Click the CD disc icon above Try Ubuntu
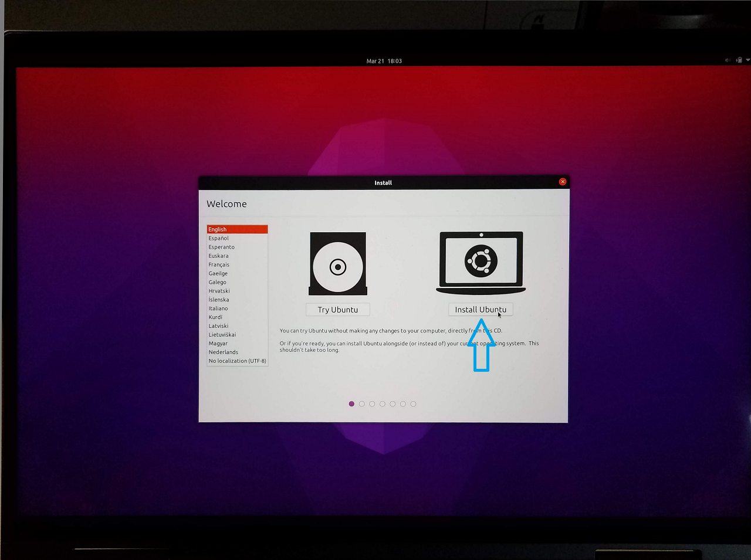 tap(338, 264)
